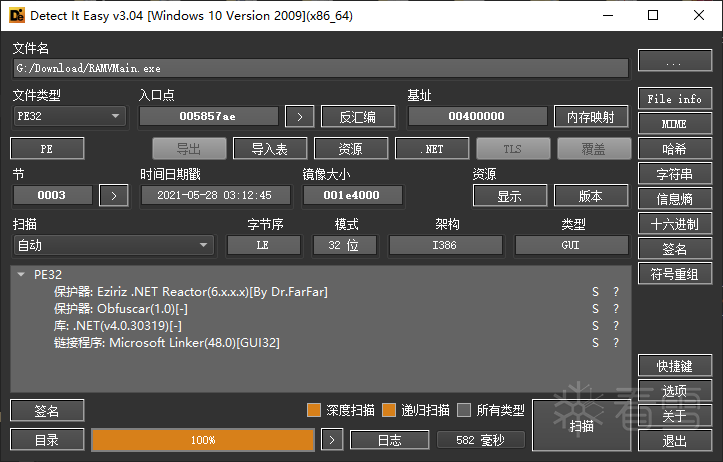The width and height of the screenshot is (723, 462).
Task: Open the 关于 about dialog
Action: tap(675, 416)
